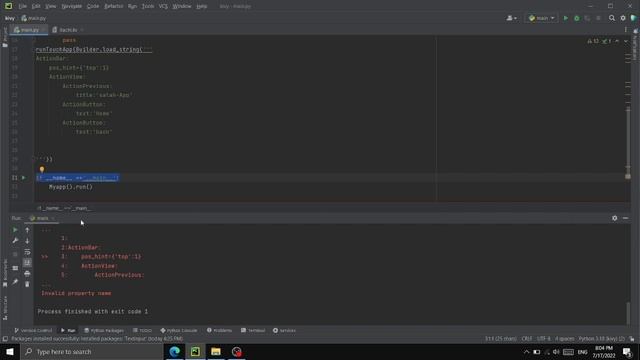Click the Python interpreter status bar widget
640x360 pixels.
click(x=602, y=339)
